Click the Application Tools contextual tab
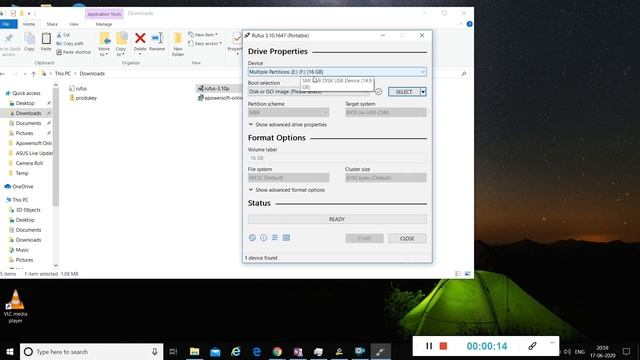Screen dimensions: 640x360 (x=104, y=14)
